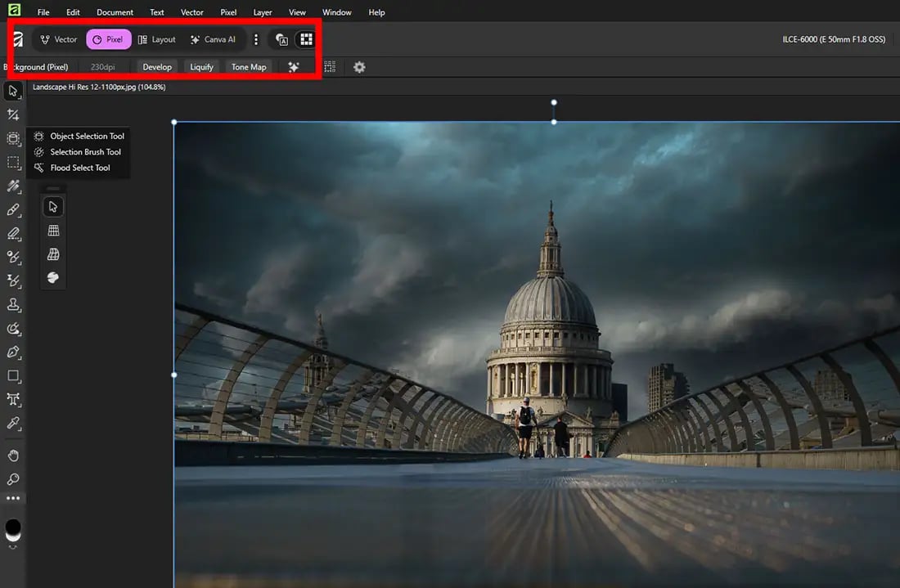This screenshot has width=900, height=588.
Task: Switch to the Pixel studio
Action: click(x=109, y=39)
